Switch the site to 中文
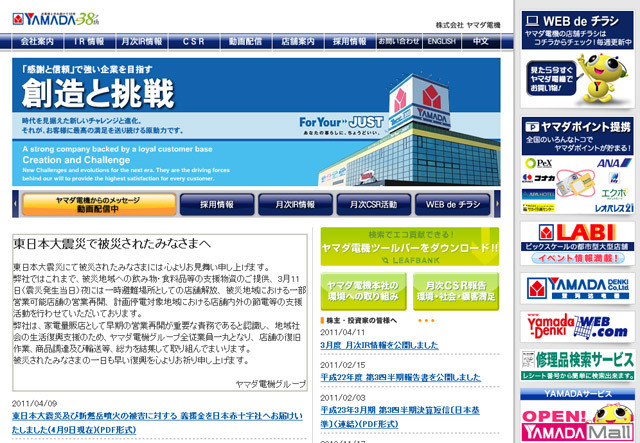640x443 pixels. (x=481, y=41)
